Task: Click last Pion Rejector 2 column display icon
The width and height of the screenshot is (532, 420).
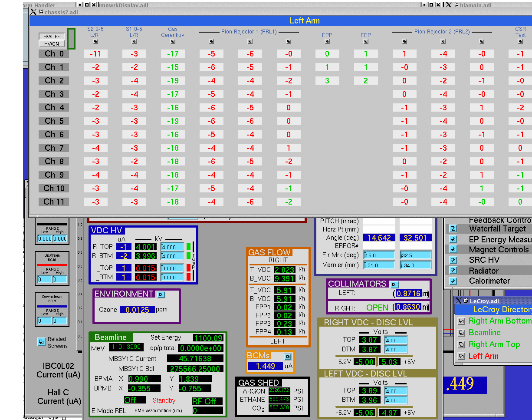Action: tap(482, 42)
